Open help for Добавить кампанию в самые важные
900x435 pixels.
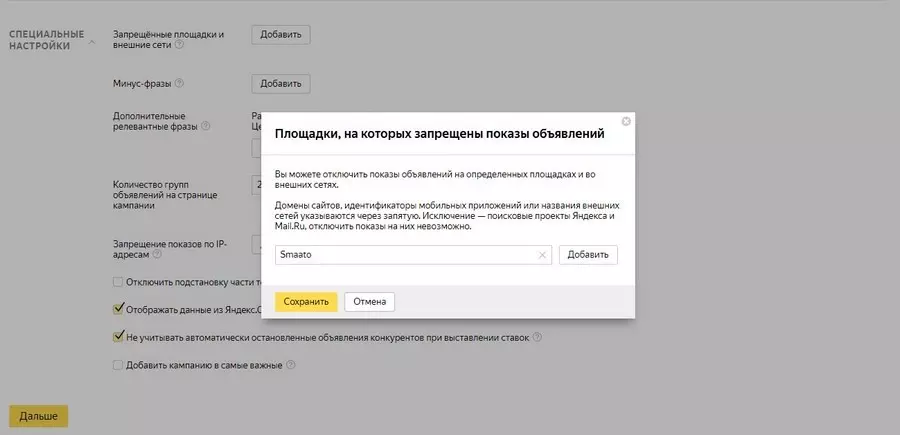(x=290, y=365)
